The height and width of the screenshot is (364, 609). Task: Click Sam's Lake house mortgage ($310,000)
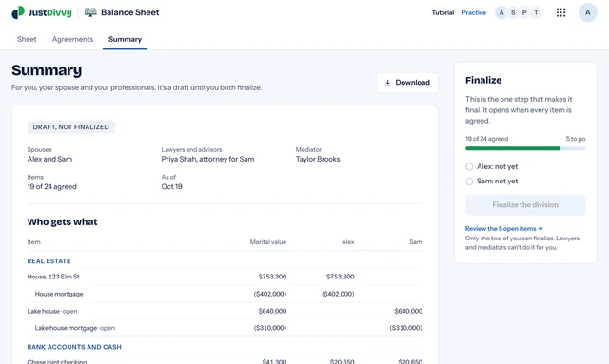tap(406, 328)
